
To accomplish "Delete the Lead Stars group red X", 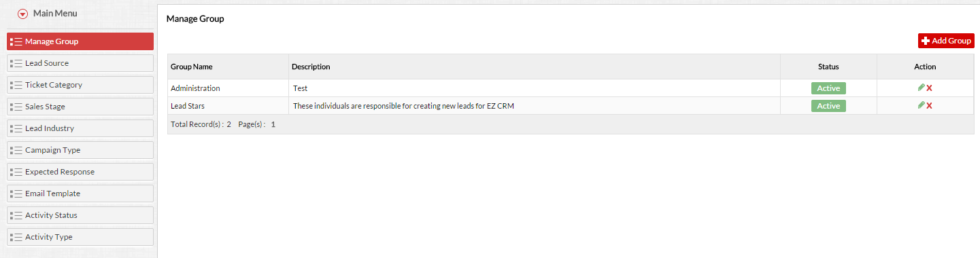I will coord(929,106).
